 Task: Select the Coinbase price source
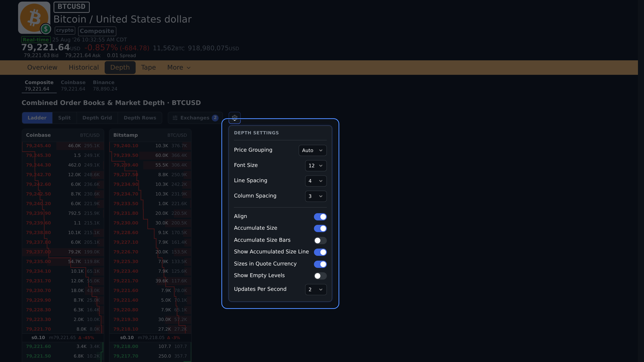point(73,86)
